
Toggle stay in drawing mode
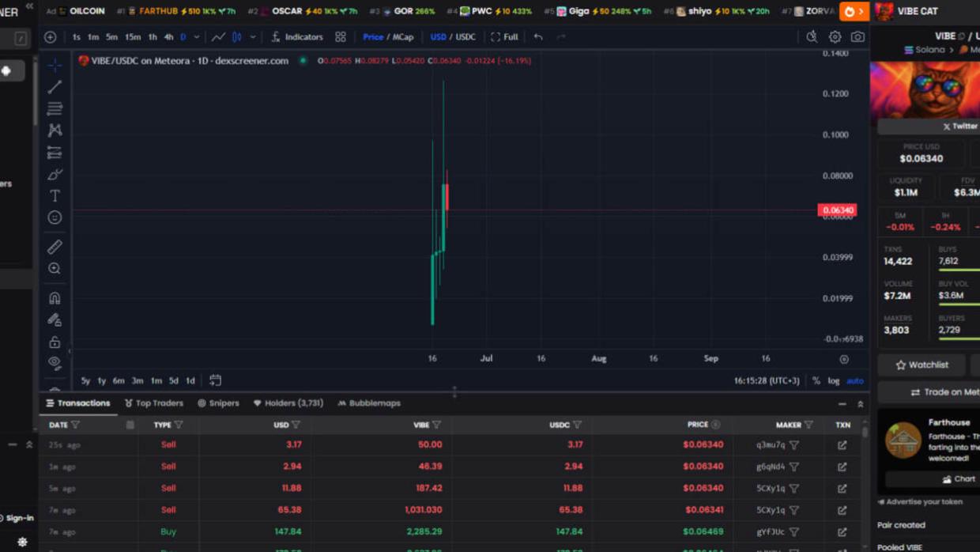[x=55, y=320]
